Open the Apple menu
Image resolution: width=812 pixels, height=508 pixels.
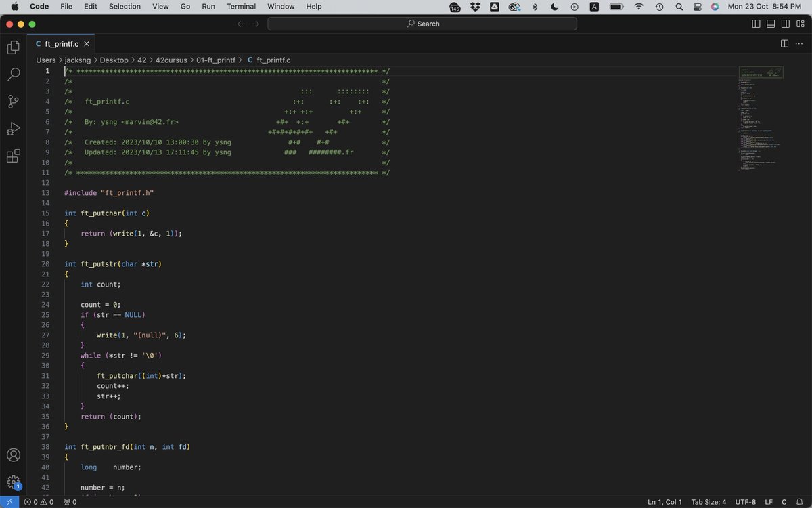[x=14, y=6]
